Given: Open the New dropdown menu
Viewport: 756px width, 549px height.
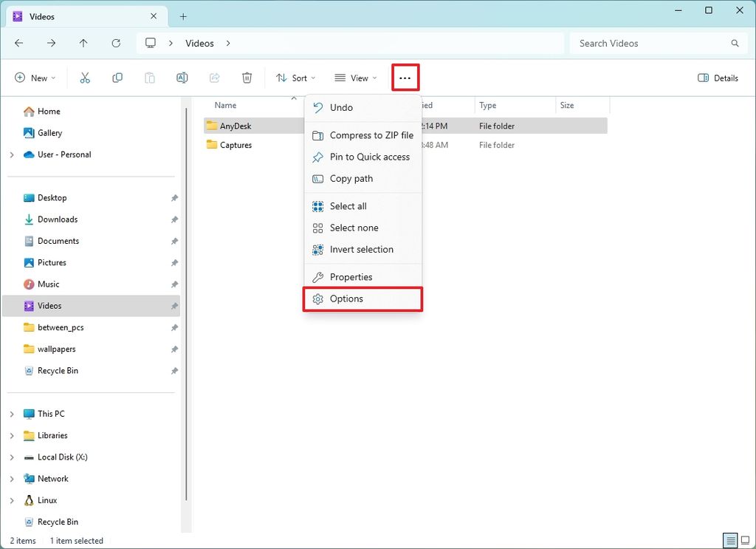Looking at the screenshot, I should point(35,78).
